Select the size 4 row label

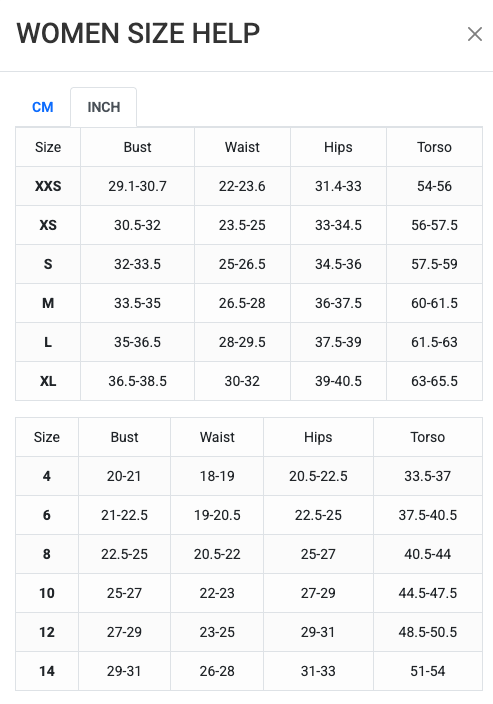[47, 476]
